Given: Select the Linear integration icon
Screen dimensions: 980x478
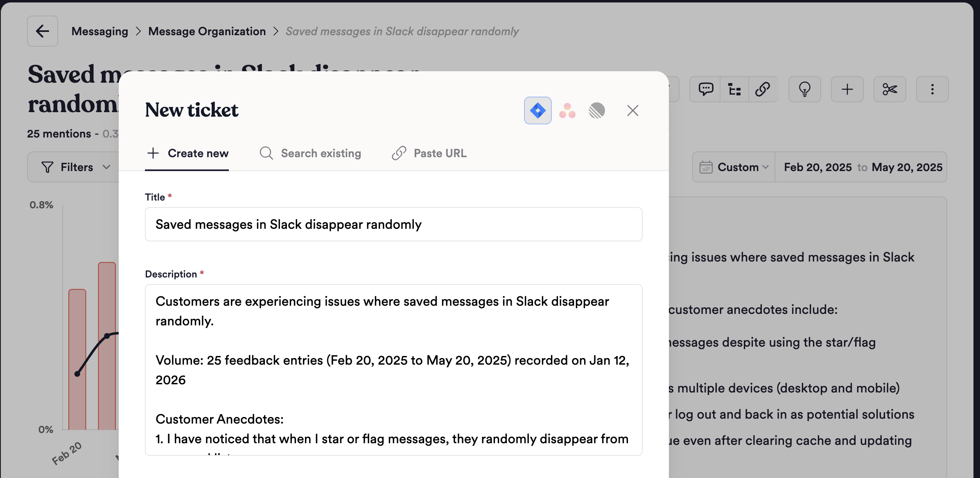Looking at the screenshot, I should click(x=597, y=110).
